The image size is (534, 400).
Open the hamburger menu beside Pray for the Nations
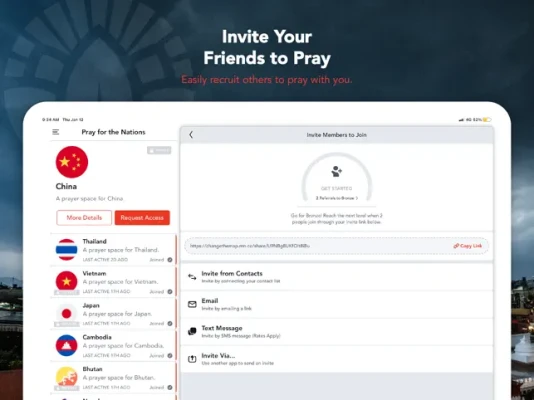pos(56,132)
